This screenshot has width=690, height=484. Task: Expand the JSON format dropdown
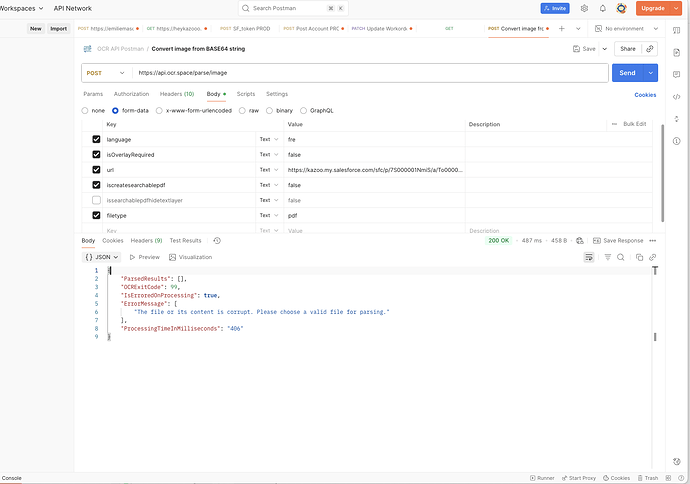[102, 257]
